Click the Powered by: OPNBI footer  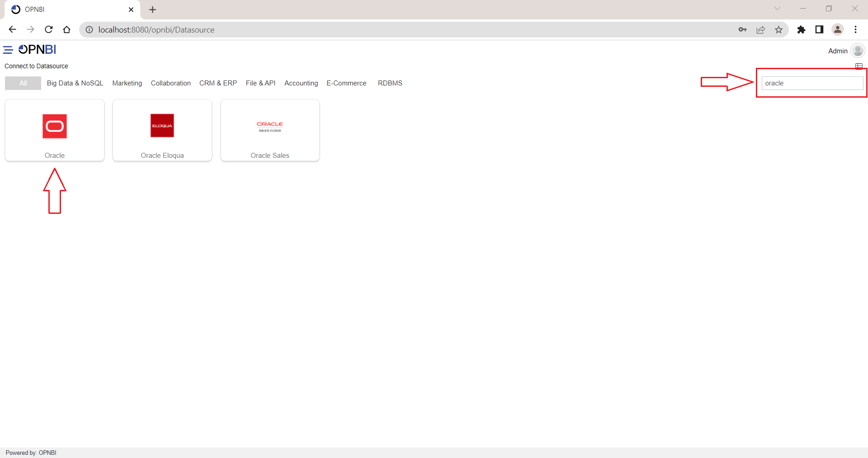[31, 453]
